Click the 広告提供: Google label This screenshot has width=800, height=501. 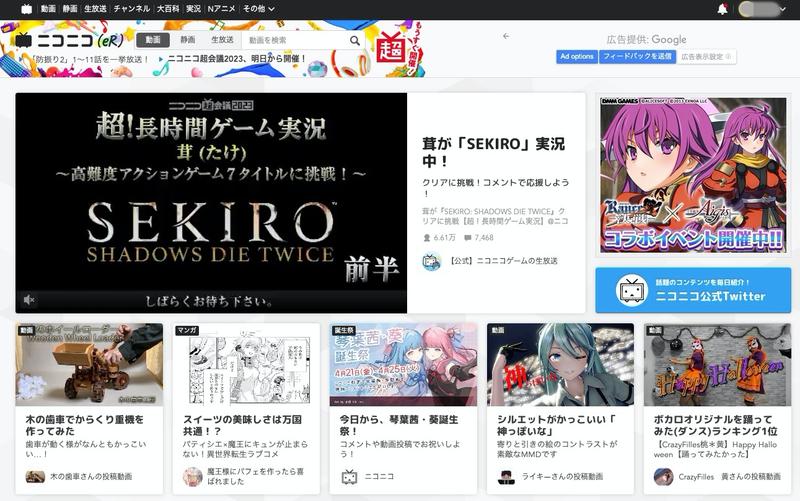tap(646, 39)
